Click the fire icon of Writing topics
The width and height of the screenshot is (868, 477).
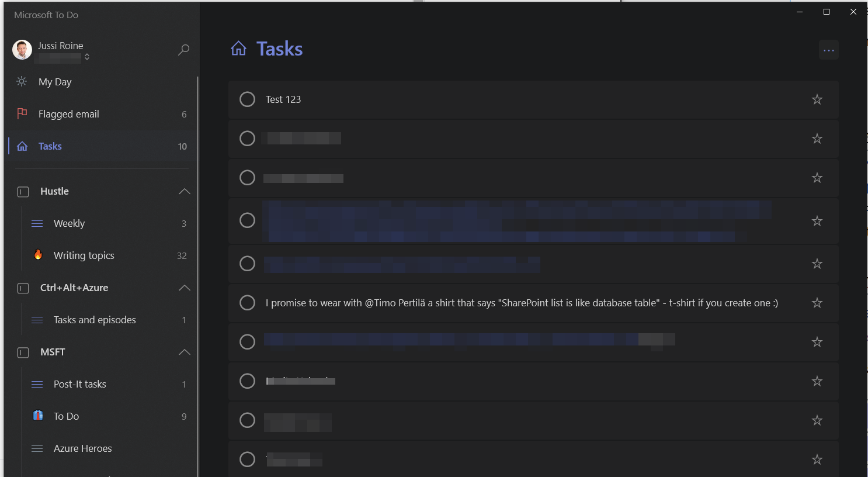38,254
